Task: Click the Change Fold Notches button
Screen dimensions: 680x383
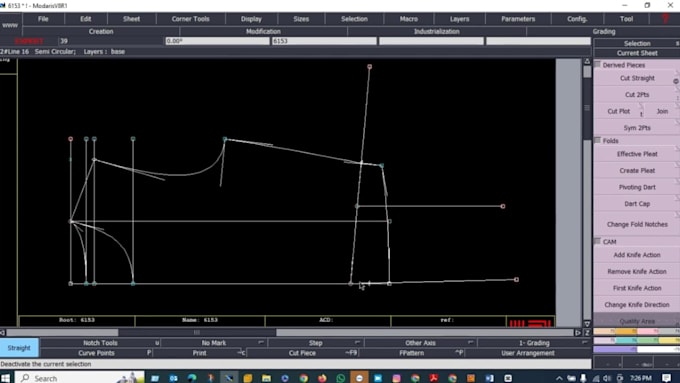Action: pos(637,224)
